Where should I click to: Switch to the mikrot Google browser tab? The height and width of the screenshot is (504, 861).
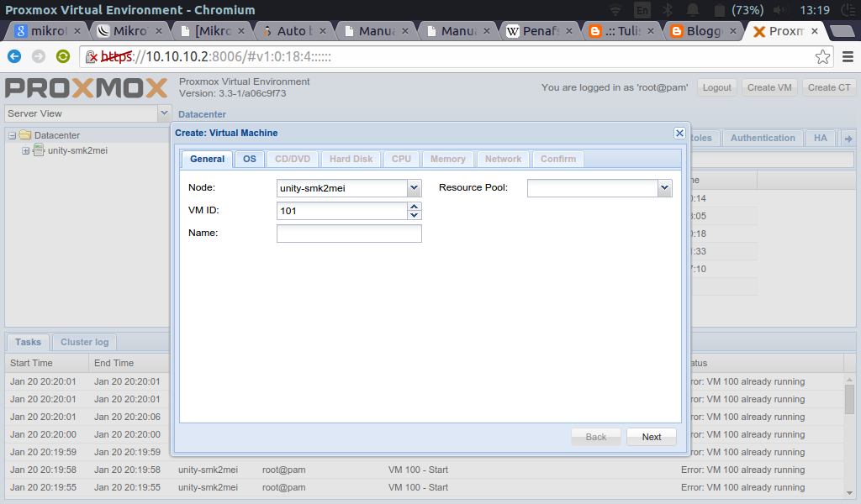pos(48,31)
